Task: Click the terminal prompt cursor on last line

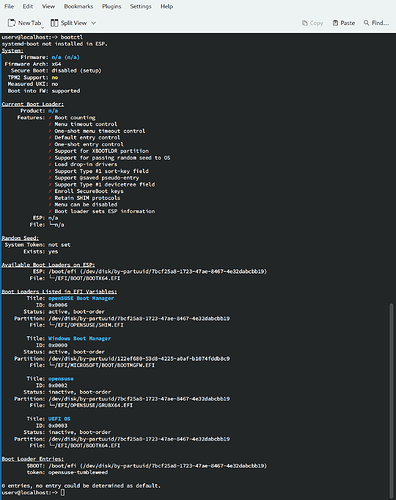Action: tap(63, 493)
